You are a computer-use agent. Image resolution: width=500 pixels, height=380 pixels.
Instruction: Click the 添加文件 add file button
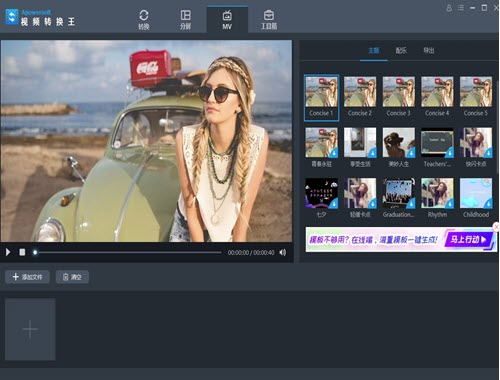coord(27,277)
